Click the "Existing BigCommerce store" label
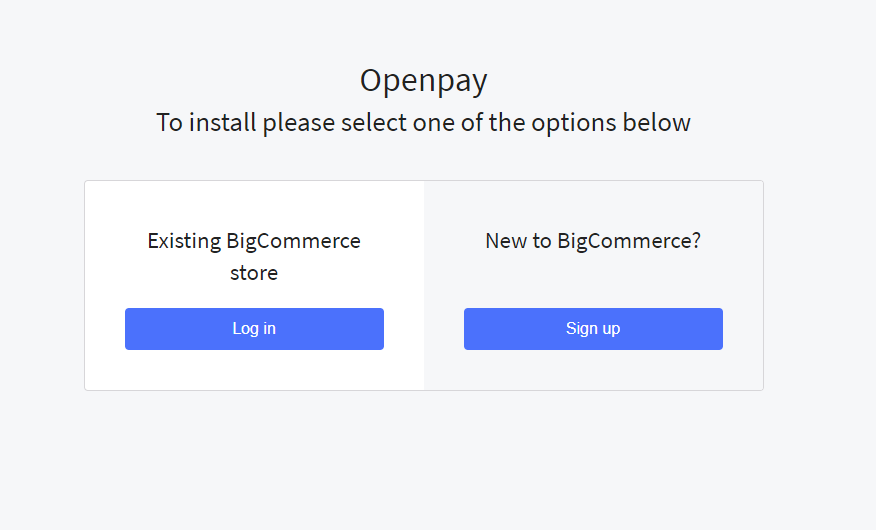This screenshot has height=530, width=876. click(x=254, y=256)
